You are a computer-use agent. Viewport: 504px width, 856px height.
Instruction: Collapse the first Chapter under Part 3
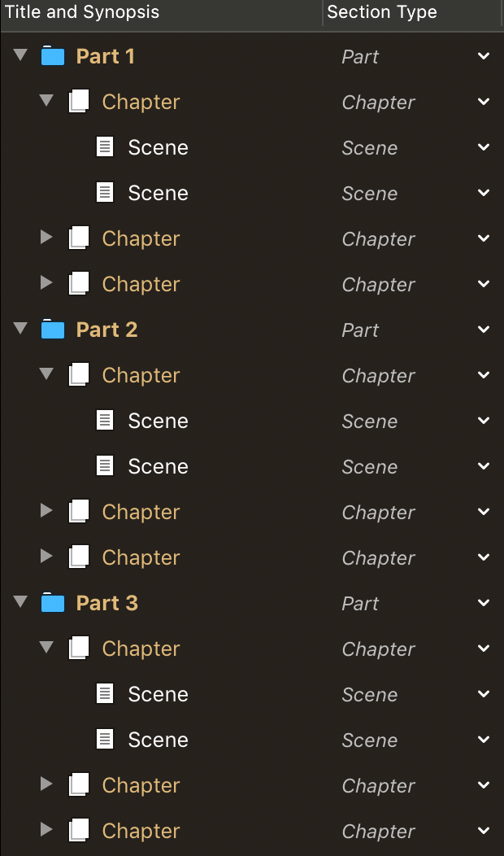(46, 648)
